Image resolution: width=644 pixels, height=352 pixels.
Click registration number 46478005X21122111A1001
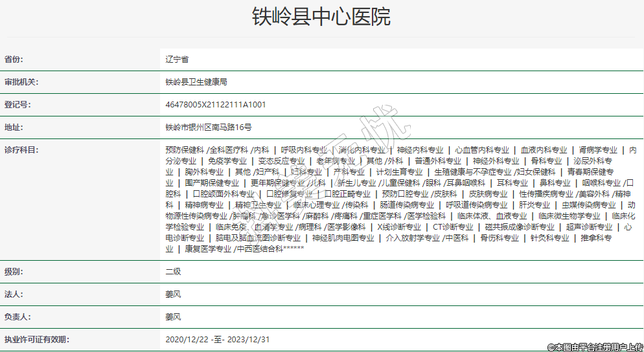[216, 105]
